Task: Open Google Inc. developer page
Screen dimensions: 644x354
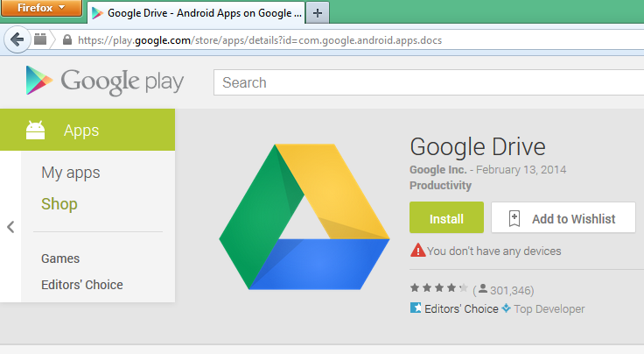Action: 438,170
